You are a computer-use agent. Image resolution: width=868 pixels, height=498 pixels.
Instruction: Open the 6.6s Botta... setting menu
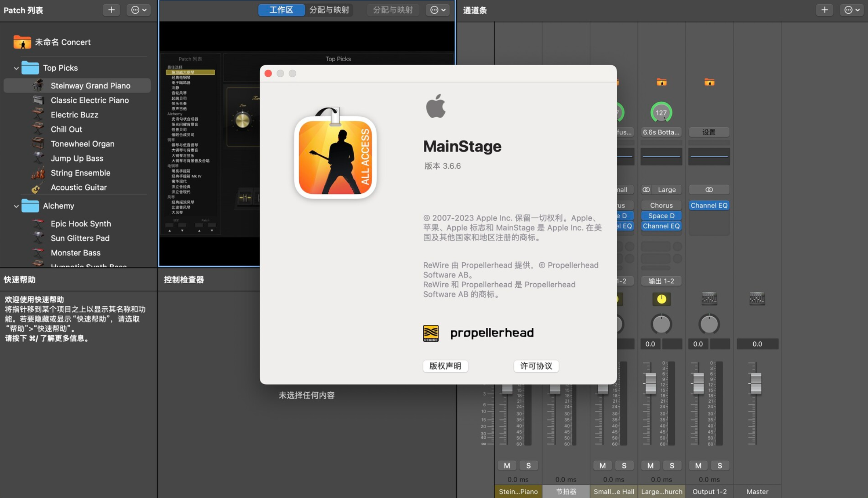pyautogui.click(x=661, y=132)
